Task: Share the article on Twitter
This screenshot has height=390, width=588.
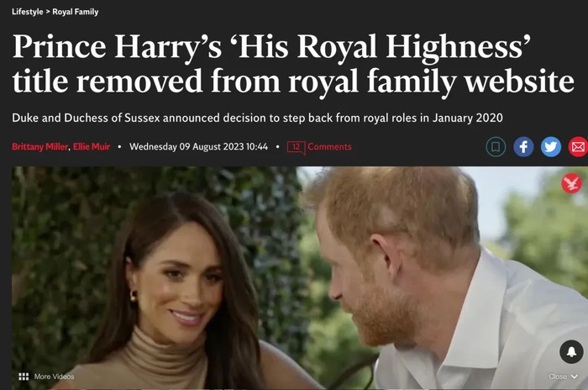Action: [551, 147]
